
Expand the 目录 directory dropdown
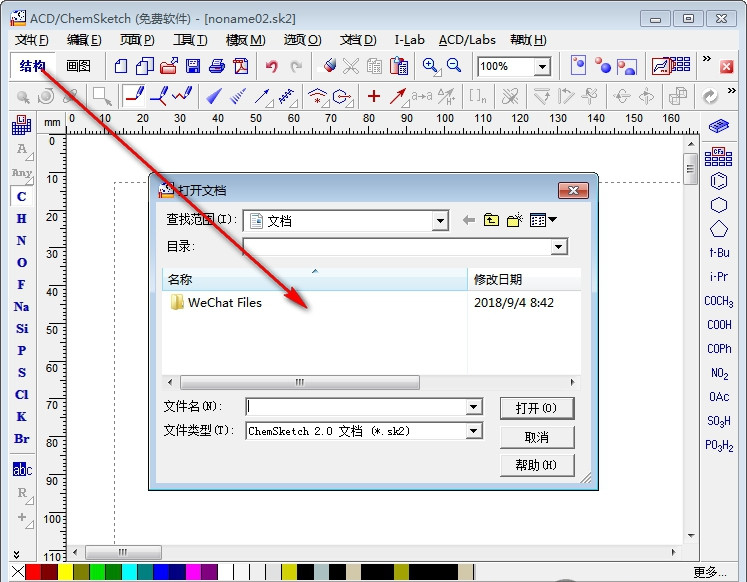point(558,247)
